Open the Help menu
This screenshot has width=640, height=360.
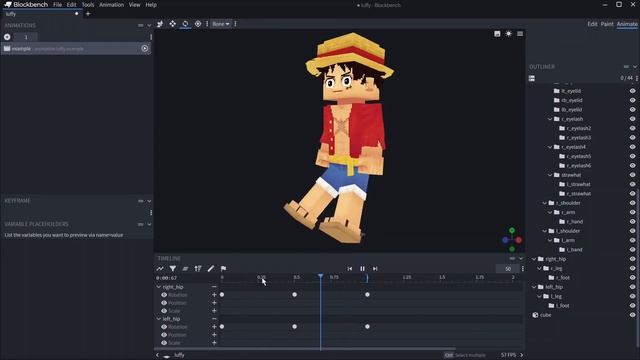click(151, 5)
